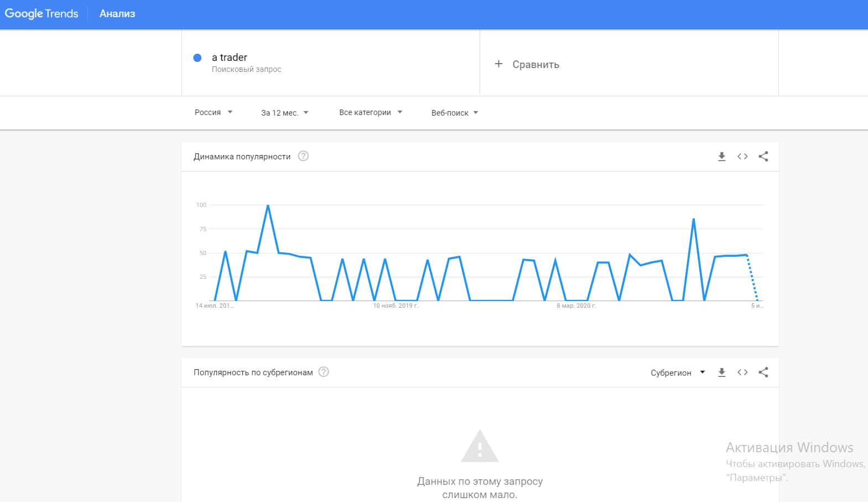The image size is (868, 502).
Task: Click the blue color dot for a trader
Action: [x=197, y=58]
